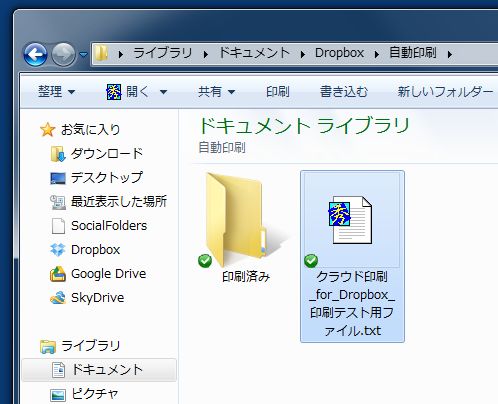
Task: Click the 印刷 toolbar button
Action: pos(278,92)
